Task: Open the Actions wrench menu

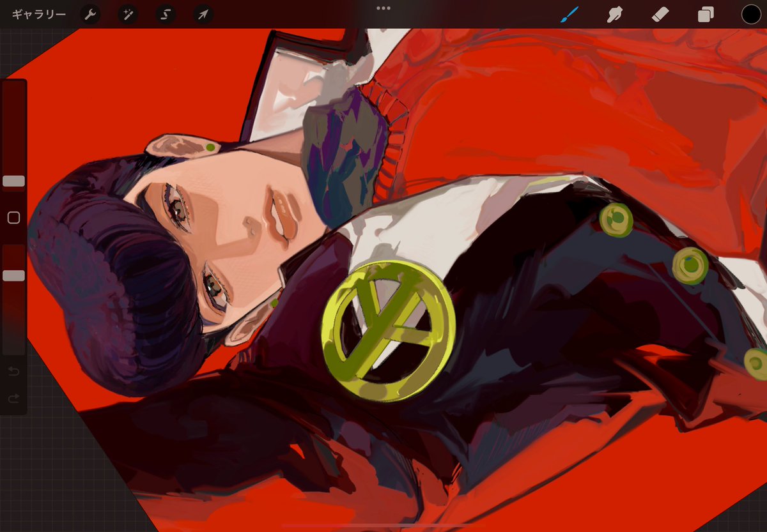Action: (x=90, y=14)
